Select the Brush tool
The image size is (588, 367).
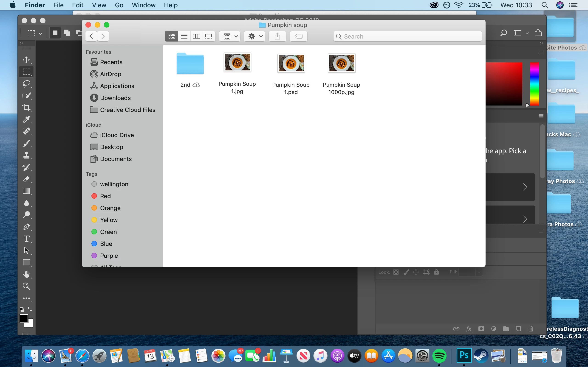pyautogui.click(x=26, y=143)
